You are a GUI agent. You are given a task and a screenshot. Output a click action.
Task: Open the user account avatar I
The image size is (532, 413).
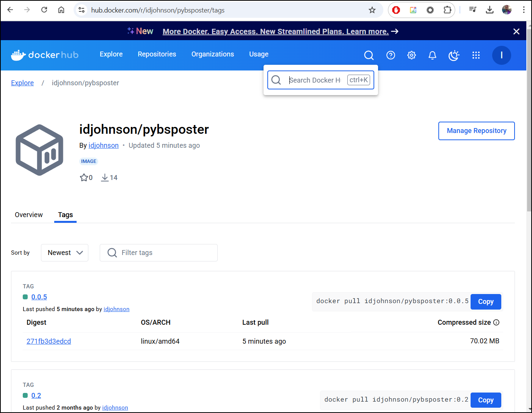501,55
